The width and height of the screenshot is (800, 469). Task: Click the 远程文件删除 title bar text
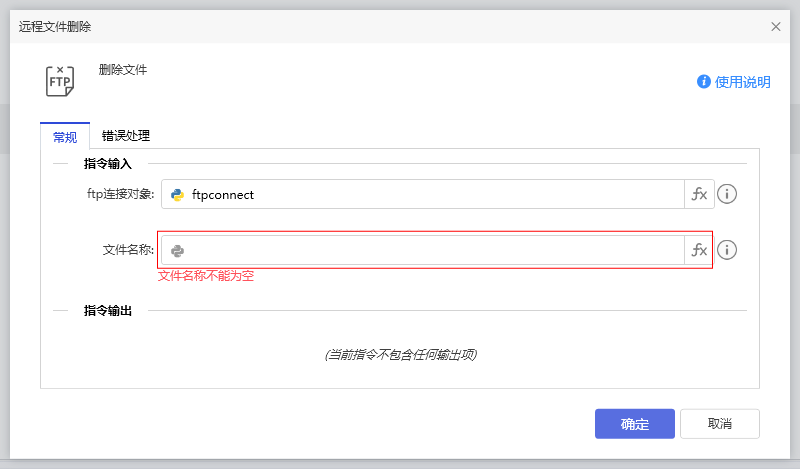(61, 27)
